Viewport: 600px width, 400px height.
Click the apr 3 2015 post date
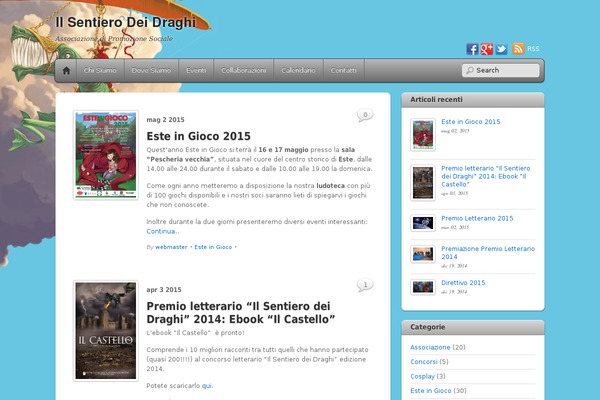click(x=164, y=290)
